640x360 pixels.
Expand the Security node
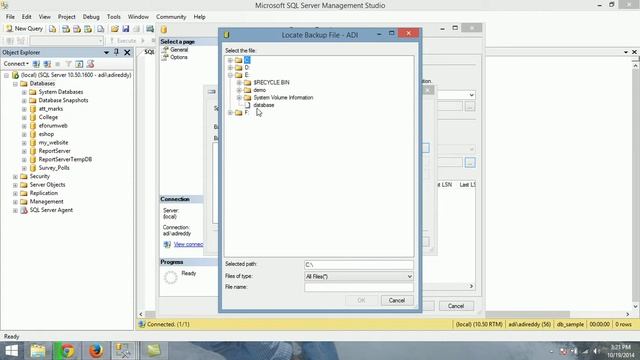15,176
